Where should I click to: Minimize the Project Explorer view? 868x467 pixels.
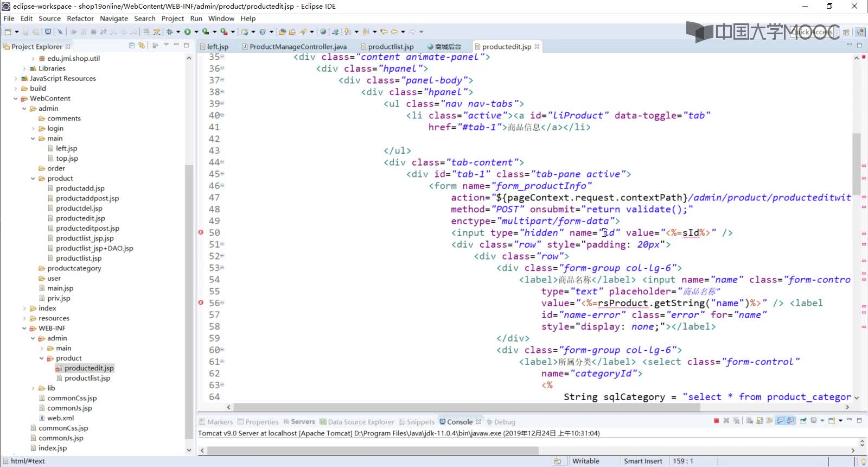pos(176,45)
